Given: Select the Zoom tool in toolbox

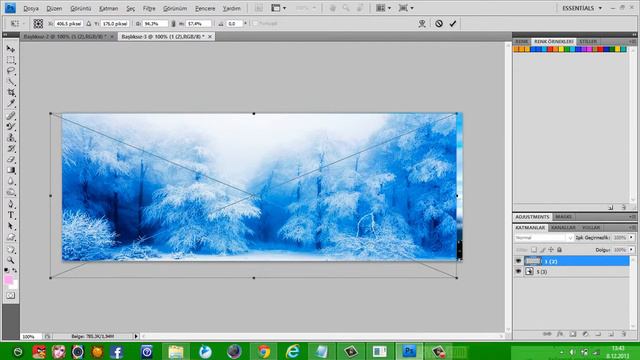Looking at the screenshot, I should click(x=11, y=260).
